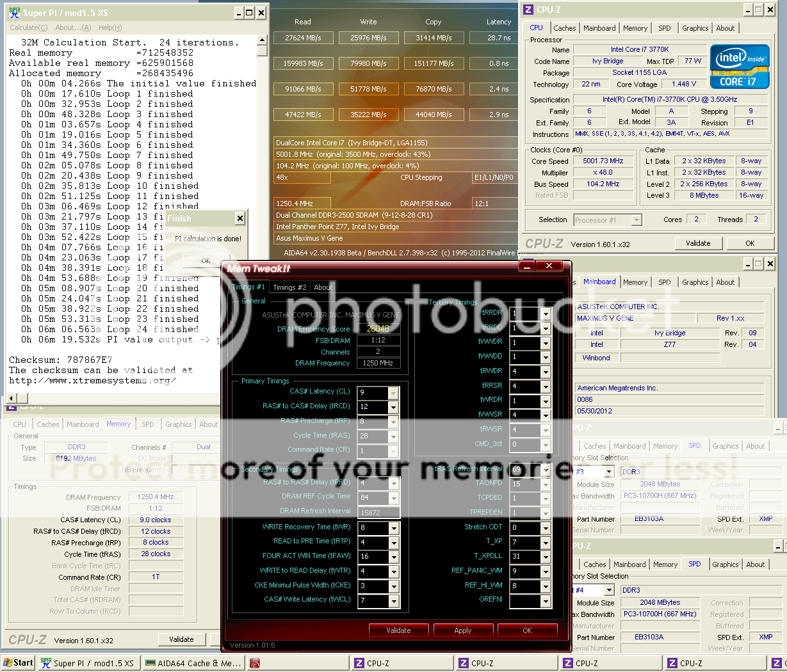Screen dimensions: 787x672
Task: Click the Intel Core i7 logo
Action: 739,67
